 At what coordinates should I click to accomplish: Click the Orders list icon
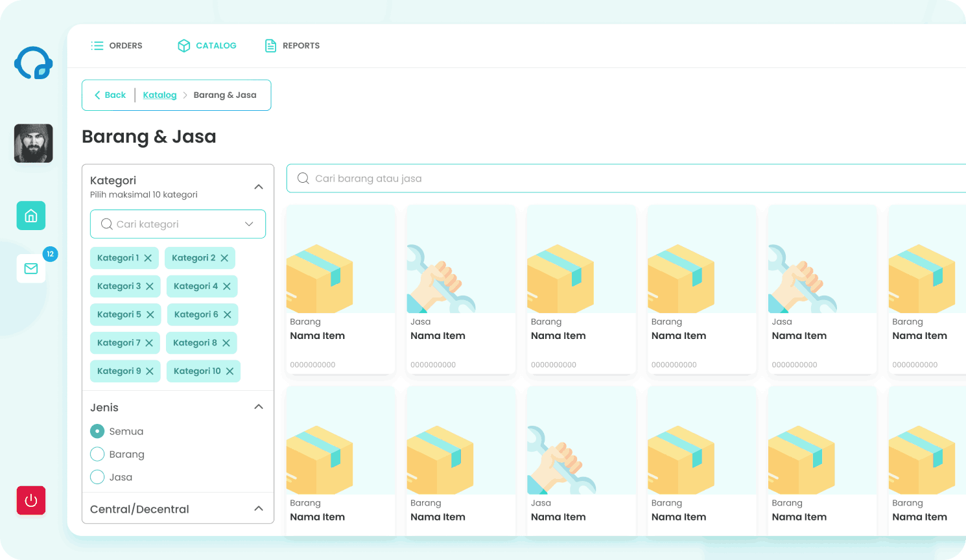97,45
